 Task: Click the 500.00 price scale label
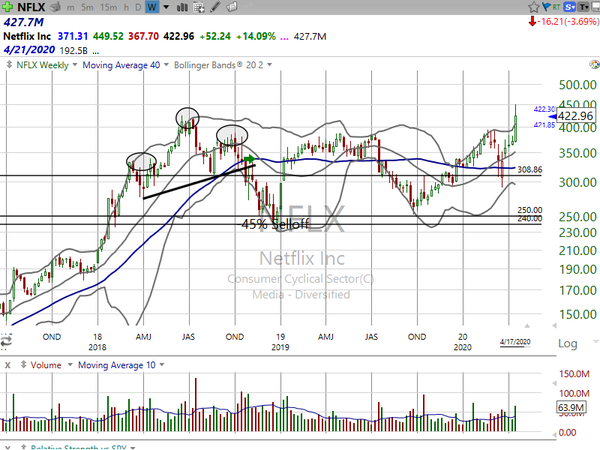click(577, 85)
